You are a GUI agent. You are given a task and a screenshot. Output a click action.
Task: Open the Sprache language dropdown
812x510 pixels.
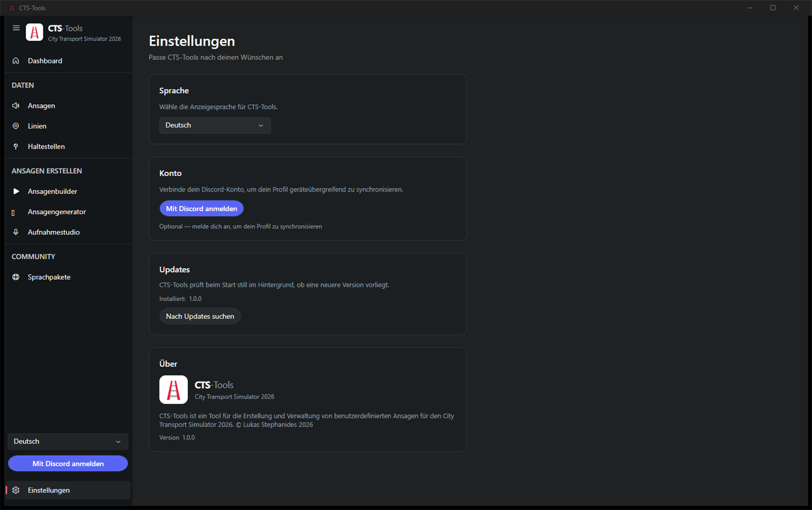tap(215, 125)
